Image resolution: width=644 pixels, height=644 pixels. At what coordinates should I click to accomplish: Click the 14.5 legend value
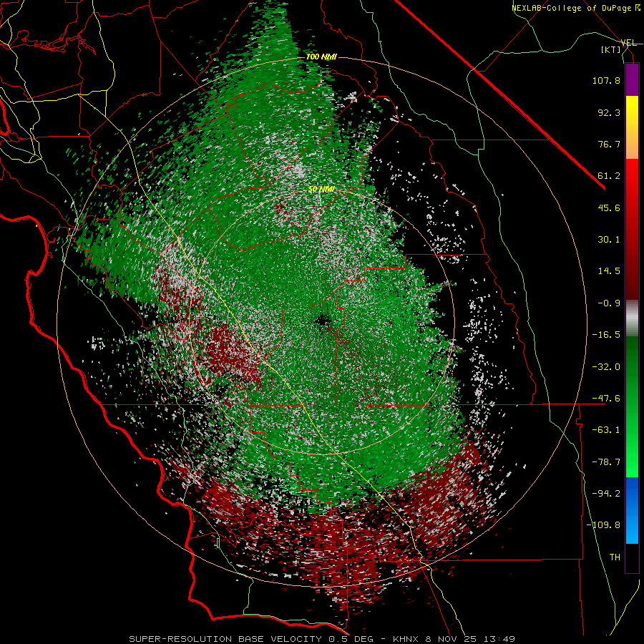point(609,271)
